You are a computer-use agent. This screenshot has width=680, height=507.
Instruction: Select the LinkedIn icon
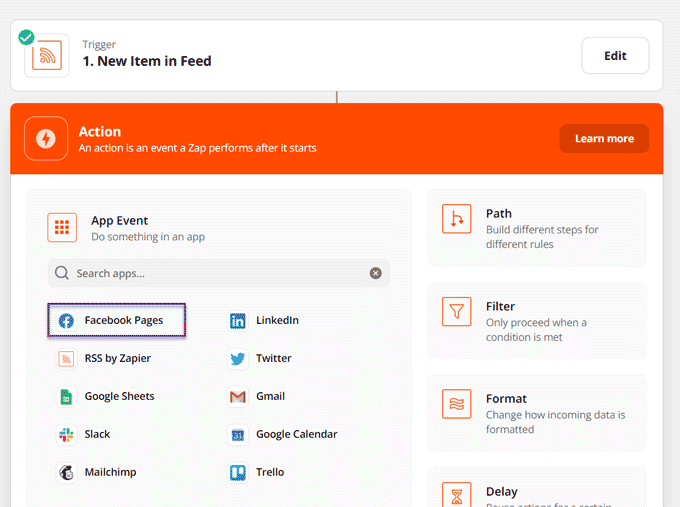pos(238,321)
